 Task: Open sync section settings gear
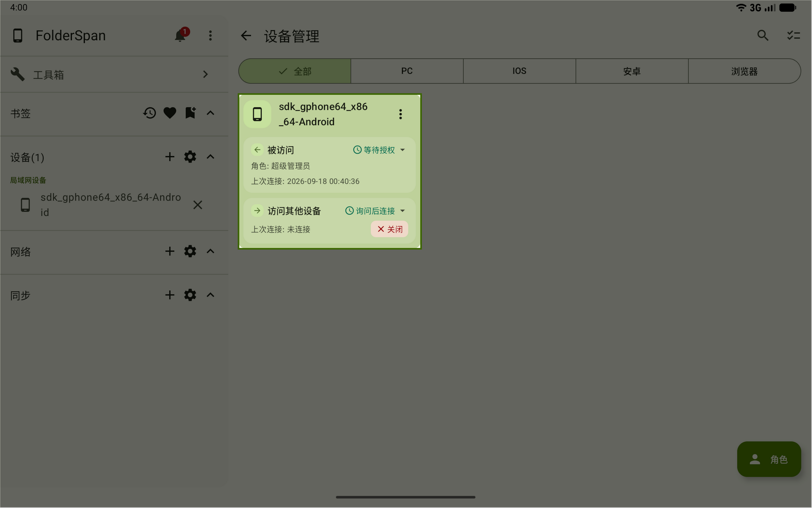(190, 295)
